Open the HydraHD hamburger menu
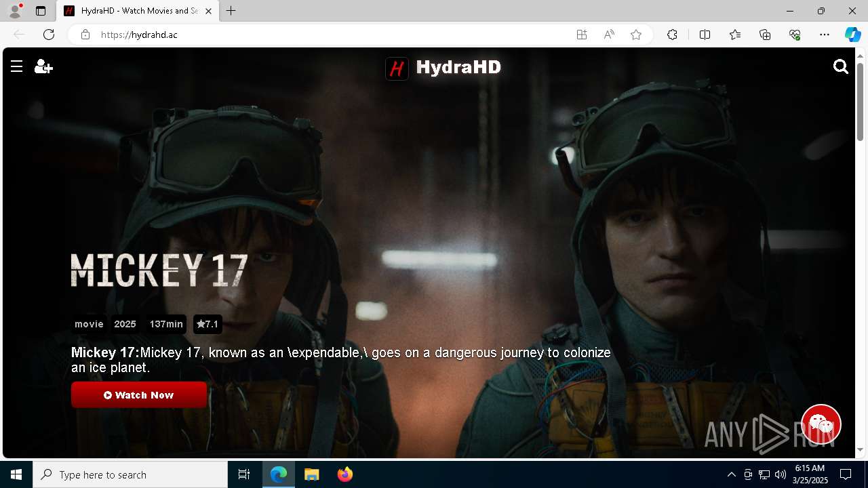Screen dimensions: 868x488 coord(17,66)
